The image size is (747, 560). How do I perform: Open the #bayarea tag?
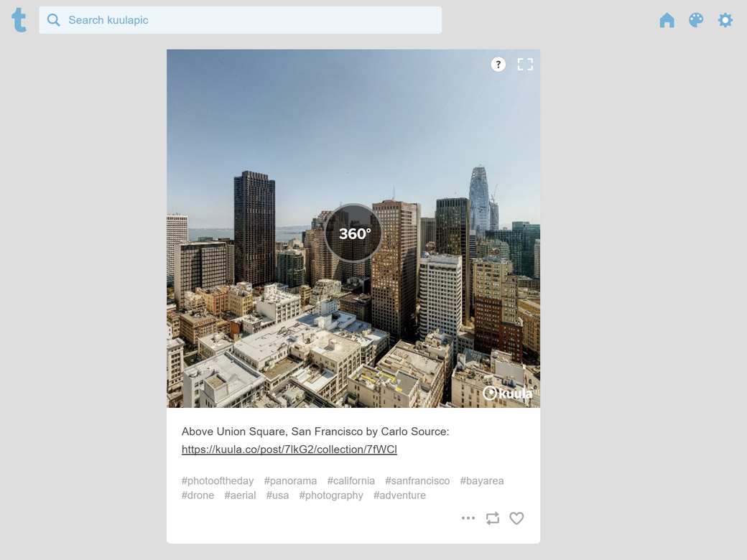tap(482, 481)
